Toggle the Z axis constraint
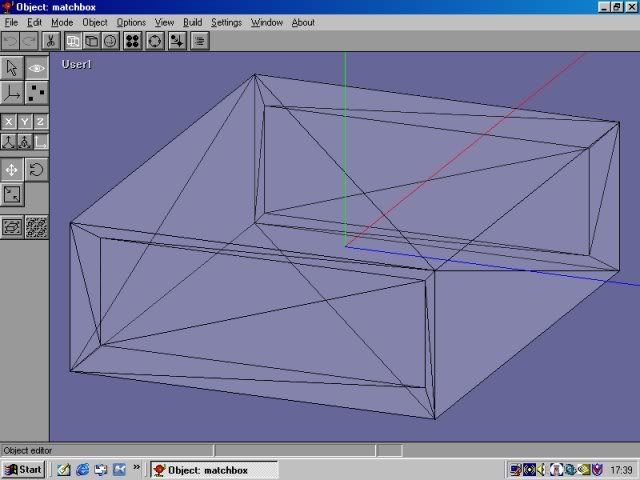Viewport: 640px width, 480px height. click(x=41, y=122)
